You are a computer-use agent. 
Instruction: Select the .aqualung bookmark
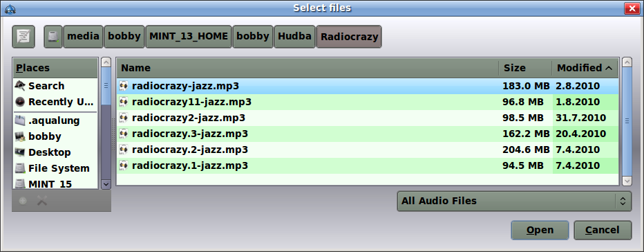tap(55, 120)
